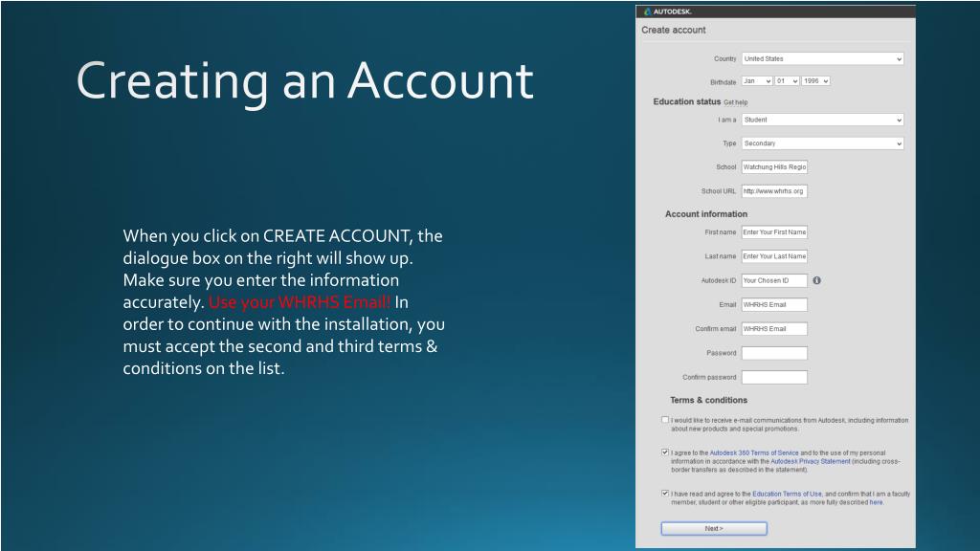Click the 'Create account' dialog heading

673,30
